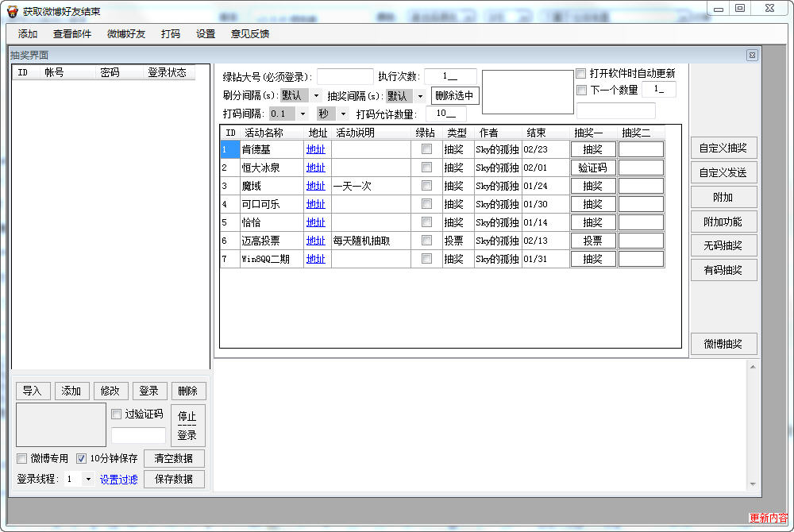Viewport: 794px width, 532px height.
Task: Click the 附加 button
Action: tap(723, 197)
